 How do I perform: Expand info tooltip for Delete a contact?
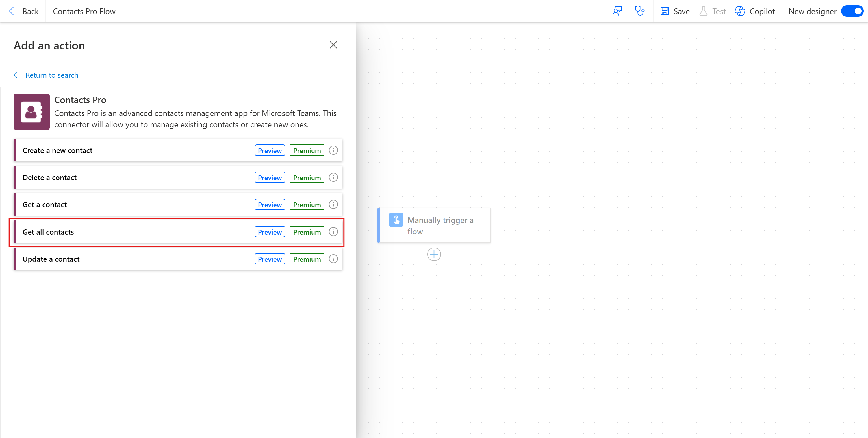(x=333, y=177)
